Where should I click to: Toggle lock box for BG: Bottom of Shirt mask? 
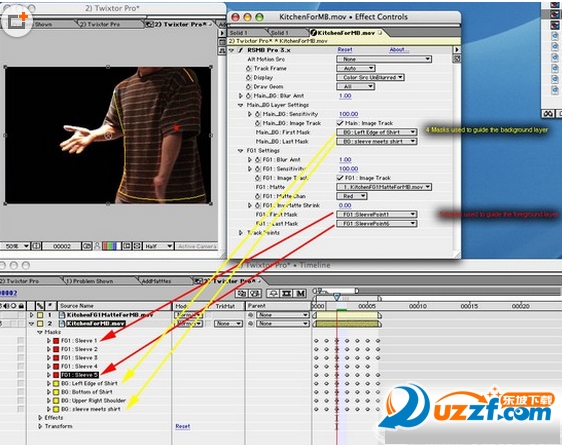tap(20, 392)
